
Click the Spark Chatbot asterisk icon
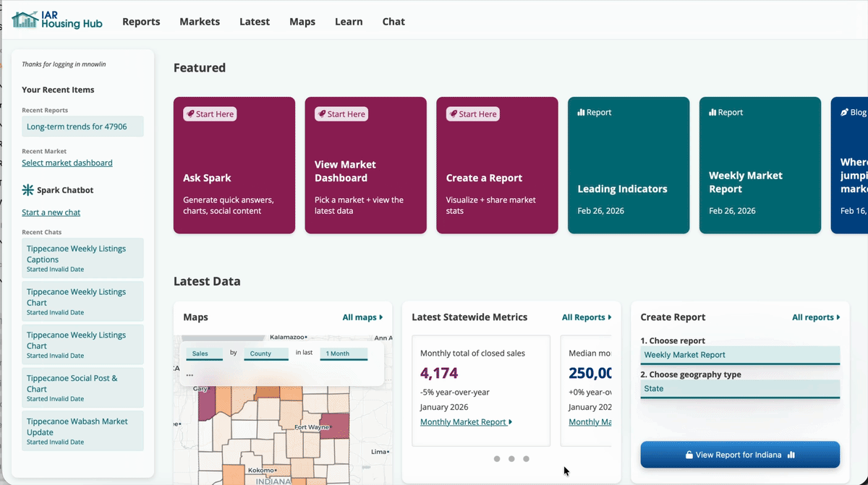click(27, 189)
